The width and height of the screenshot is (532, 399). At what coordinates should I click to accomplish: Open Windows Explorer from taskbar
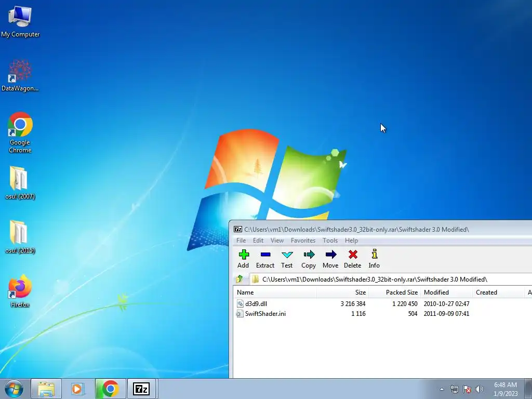46,389
